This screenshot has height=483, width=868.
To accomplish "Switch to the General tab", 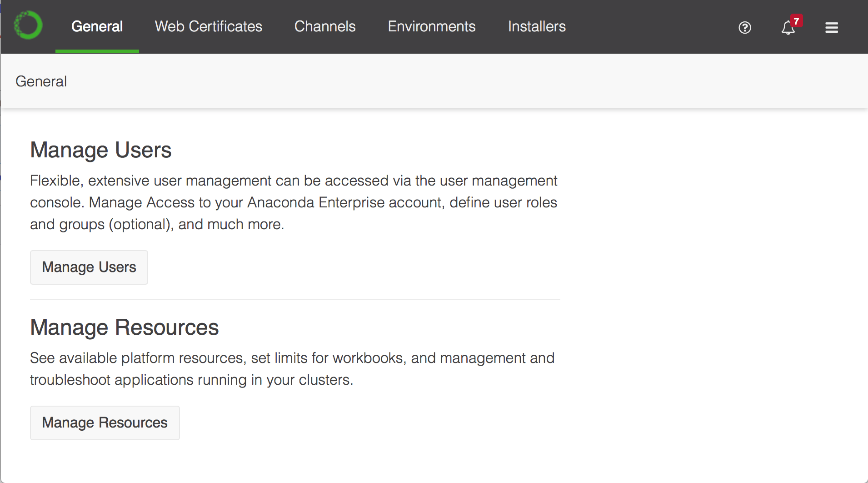I will [97, 26].
